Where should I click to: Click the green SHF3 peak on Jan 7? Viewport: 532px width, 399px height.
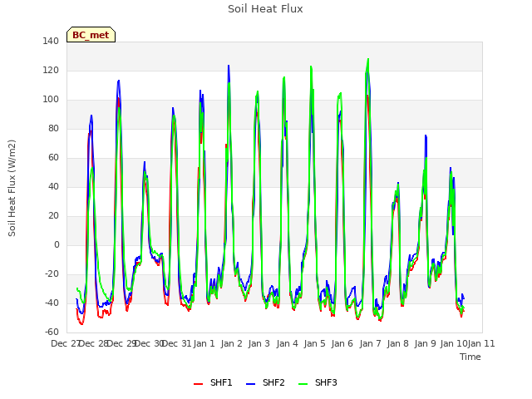pyautogui.click(x=368, y=59)
